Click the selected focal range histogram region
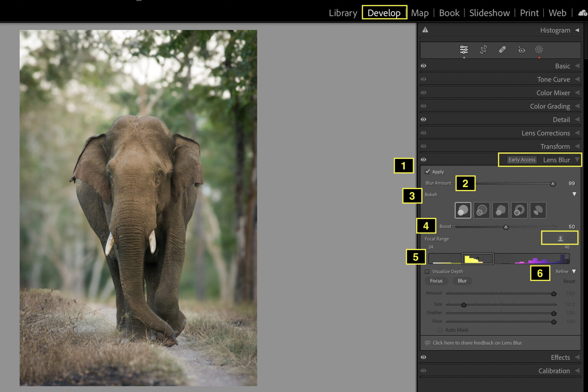This screenshot has width=588, height=392. point(478,258)
